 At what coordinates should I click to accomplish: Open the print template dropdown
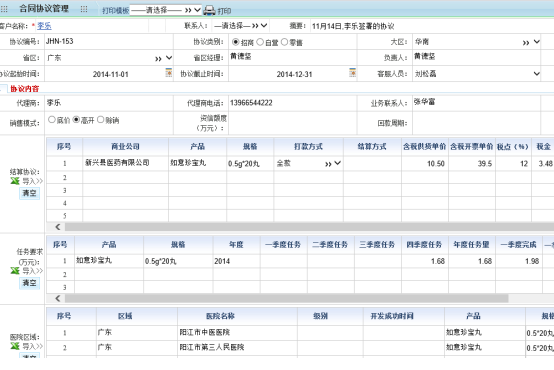click(x=166, y=10)
